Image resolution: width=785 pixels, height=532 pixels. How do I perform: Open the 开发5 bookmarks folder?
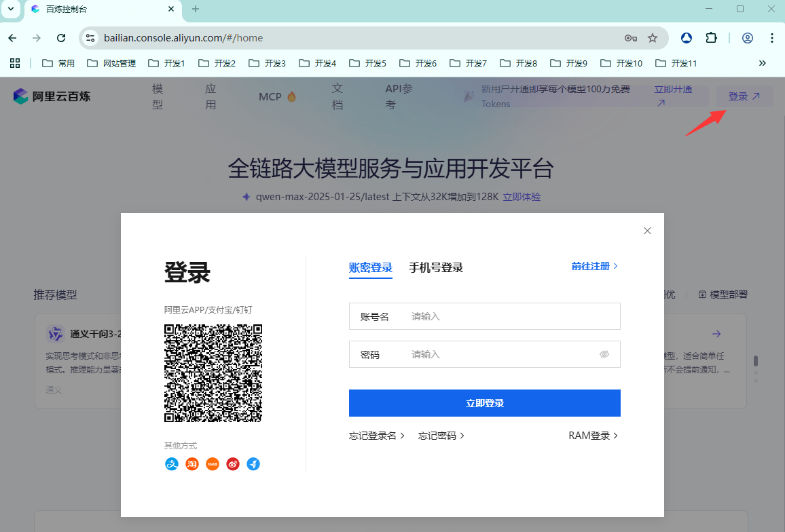pos(368,63)
